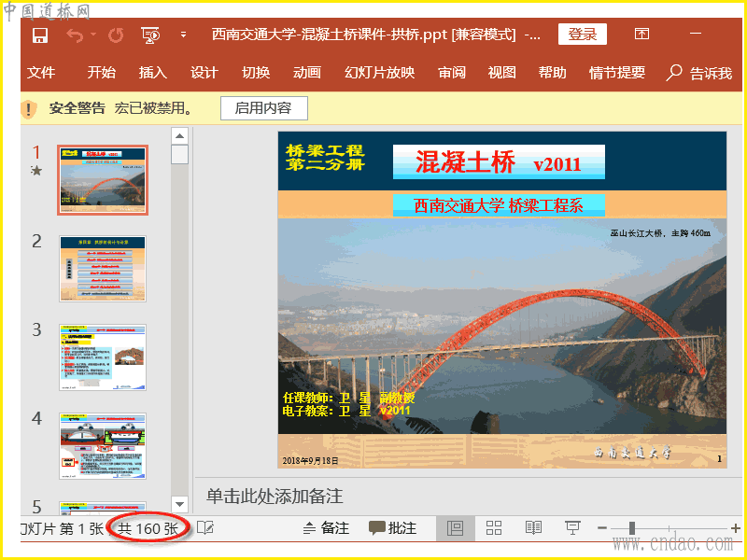This screenshot has height=560, width=747.
Task: Click the 告诉我 search box
Action: (x=698, y=73)
